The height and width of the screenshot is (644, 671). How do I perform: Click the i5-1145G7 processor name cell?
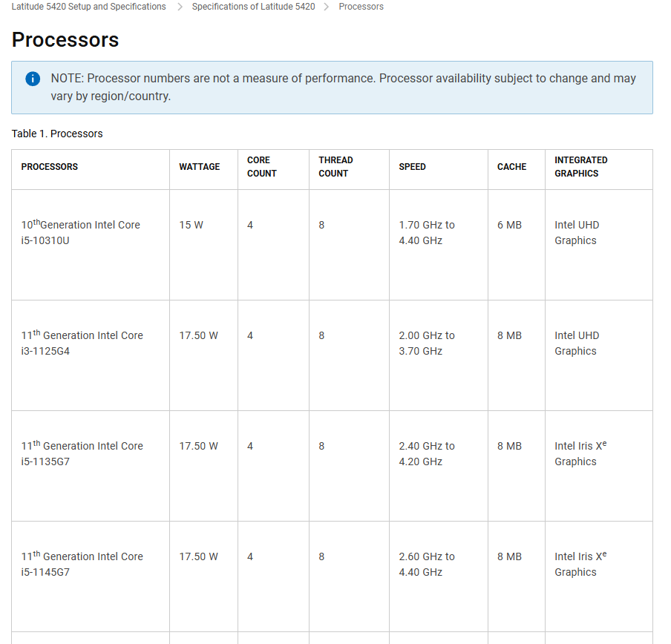(x=82, y=564)
